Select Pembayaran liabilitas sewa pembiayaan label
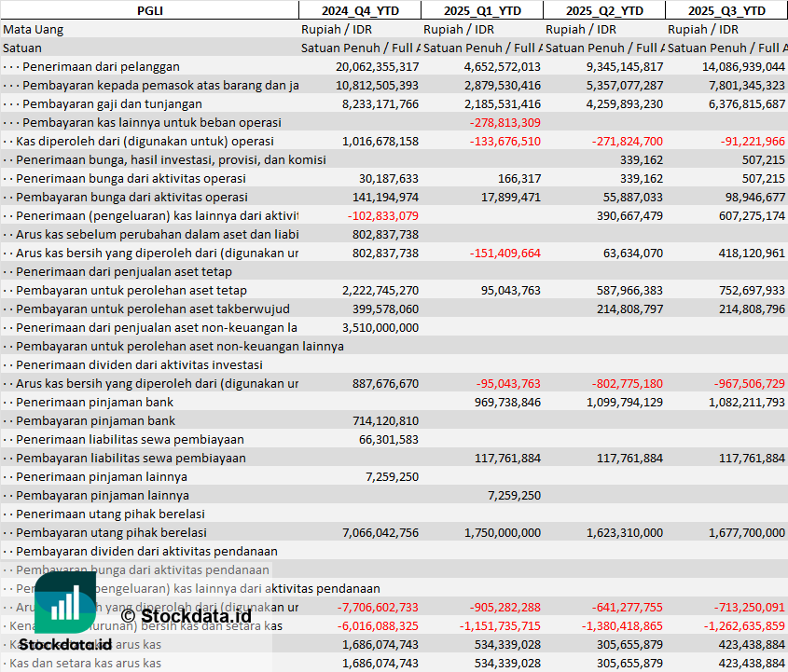The height and width of the screenshot is (672, 788). (x=131, y=458)
